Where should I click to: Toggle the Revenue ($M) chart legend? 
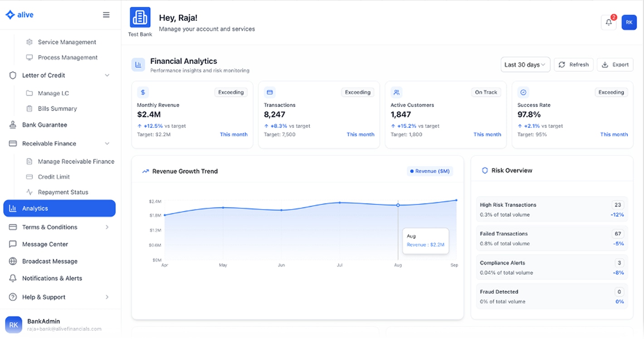click(x=429, y=171)
